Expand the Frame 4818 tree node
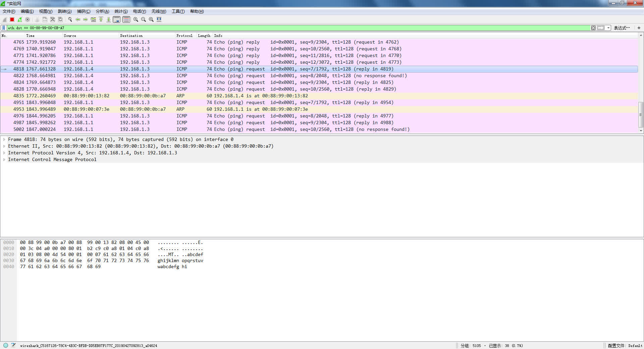 pyautogui.click(x=4, y=140)
